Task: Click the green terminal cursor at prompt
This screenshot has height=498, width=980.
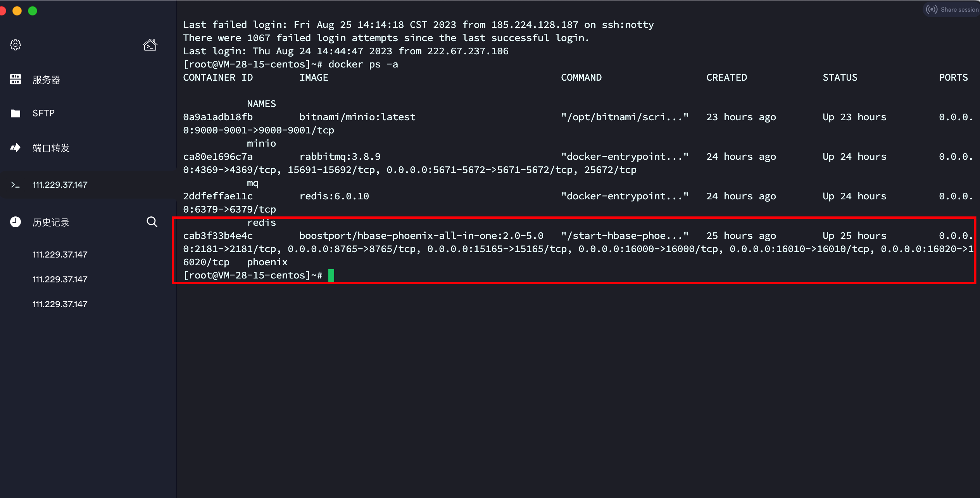Action: click(x=331, y=275)
